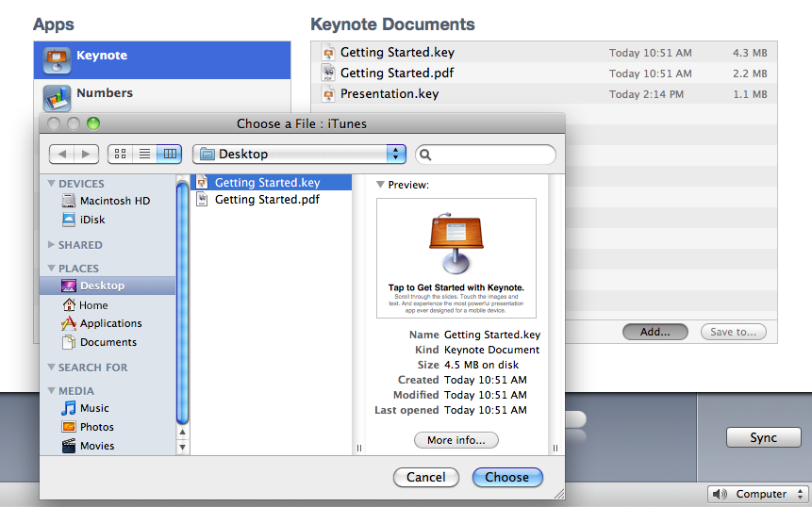Switch to list view
Image resolution: width=812 pixels, height=507 pixels.
coord(145,154)
